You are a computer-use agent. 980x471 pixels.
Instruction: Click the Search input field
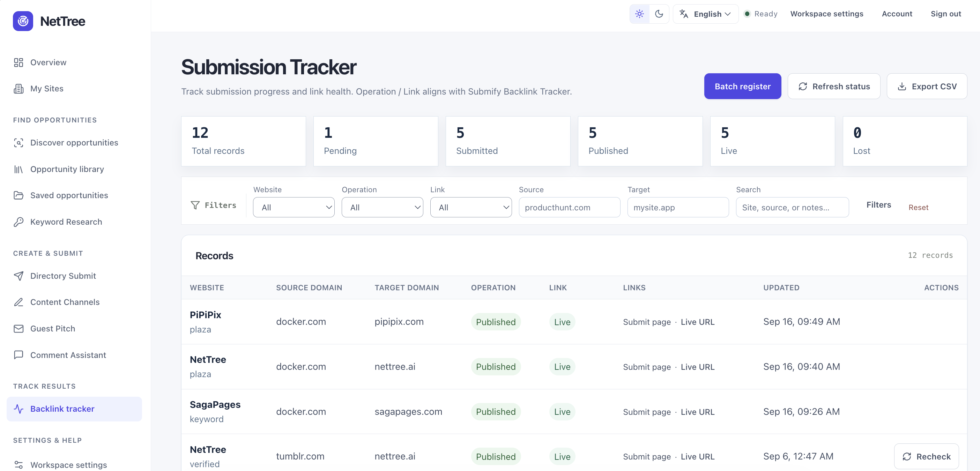[792, 207]
